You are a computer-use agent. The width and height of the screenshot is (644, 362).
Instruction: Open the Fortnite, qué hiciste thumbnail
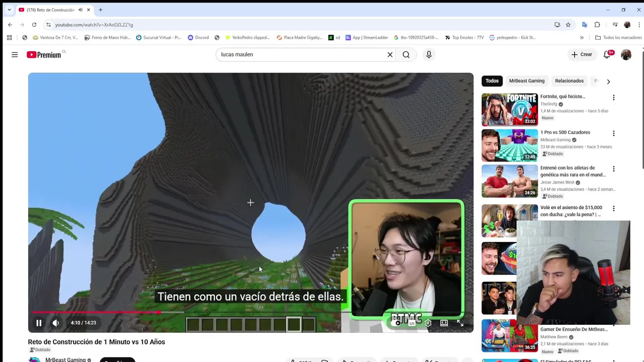coord(509,109)
